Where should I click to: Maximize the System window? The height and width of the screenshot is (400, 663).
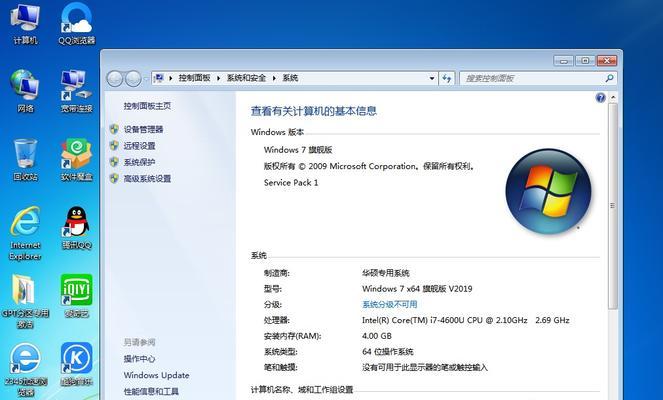pos(585,61)
